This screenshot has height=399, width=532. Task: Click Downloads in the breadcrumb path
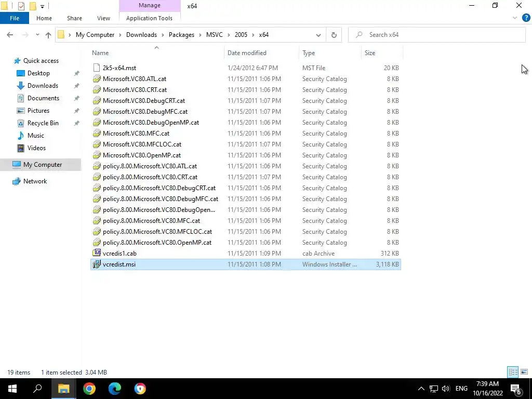(x=141, y=35)
